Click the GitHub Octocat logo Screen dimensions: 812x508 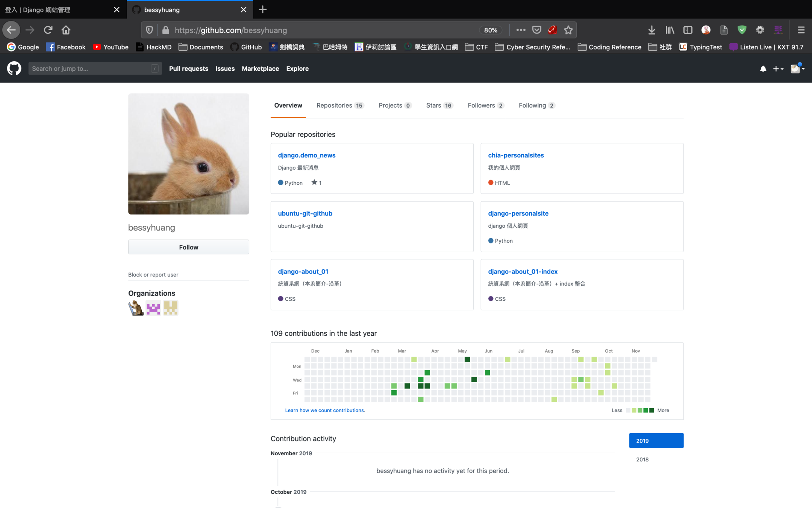coord(14,68)
